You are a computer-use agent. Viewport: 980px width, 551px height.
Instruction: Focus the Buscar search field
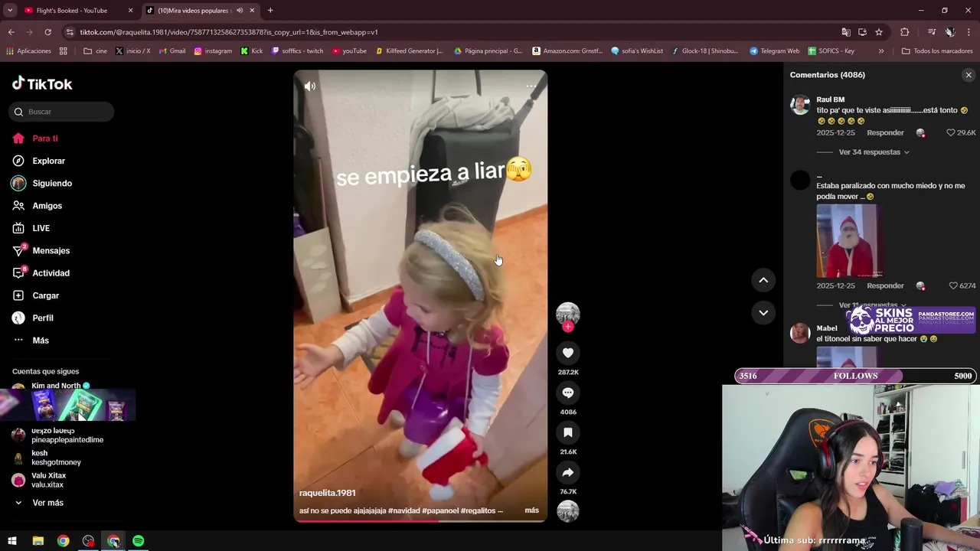point(61,112)
